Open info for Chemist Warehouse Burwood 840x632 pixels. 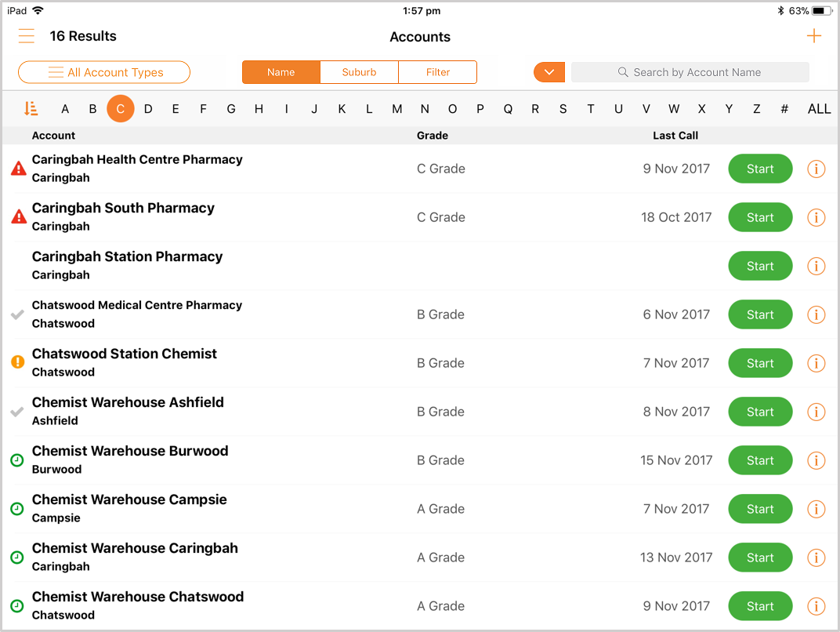click(816, 460)
